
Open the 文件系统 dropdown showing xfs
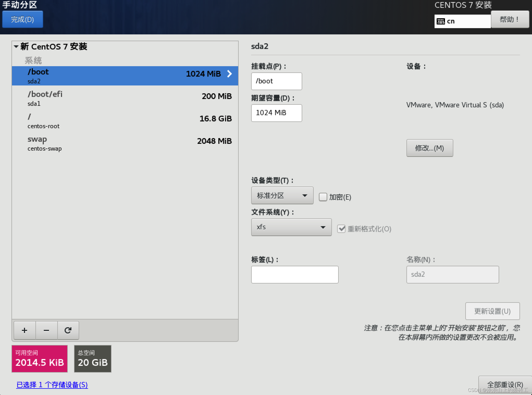coord(291,227)
